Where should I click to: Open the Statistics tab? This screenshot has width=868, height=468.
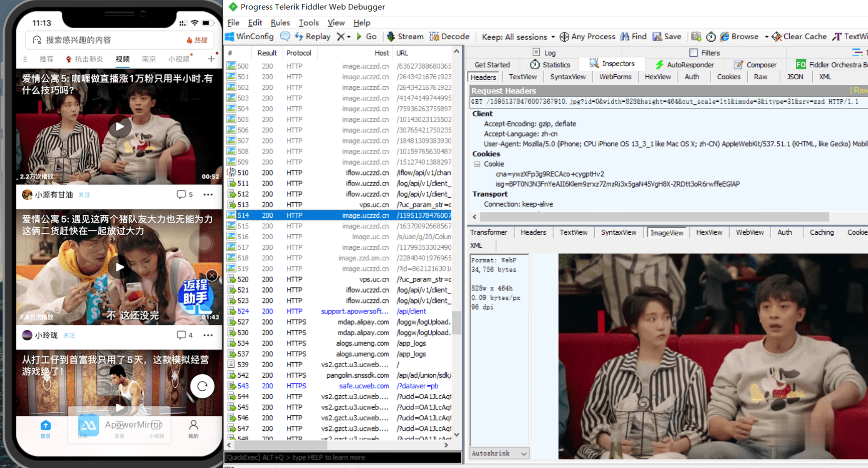(x=550, y=65)
